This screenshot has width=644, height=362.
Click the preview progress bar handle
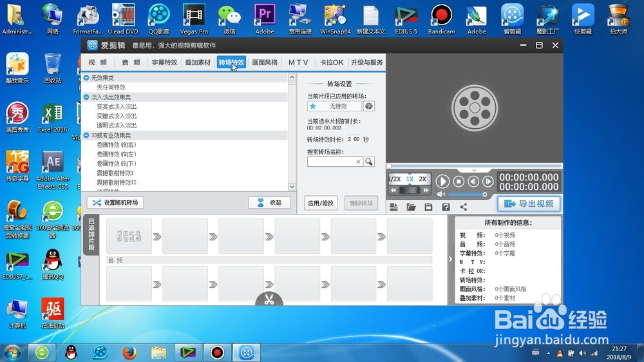389,166
